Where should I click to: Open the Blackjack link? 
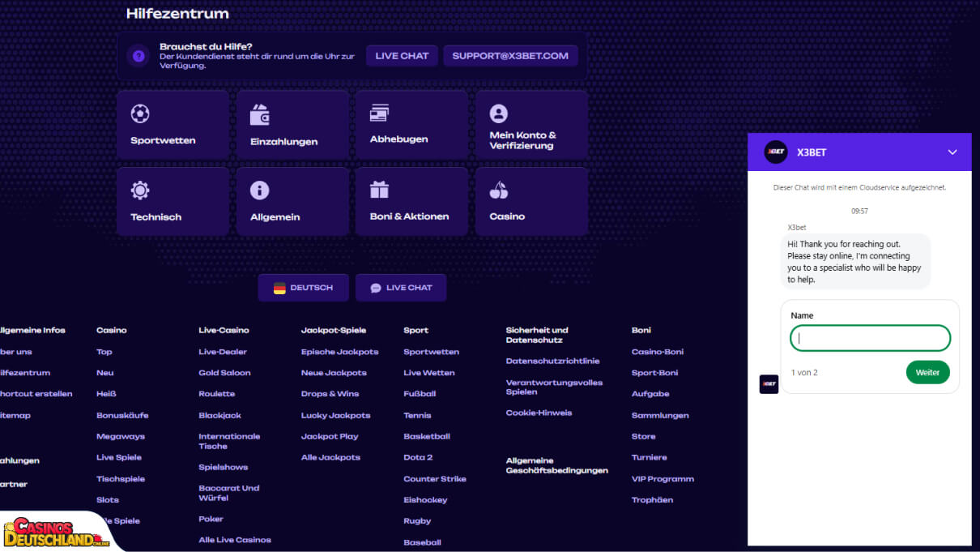[219, 415]
